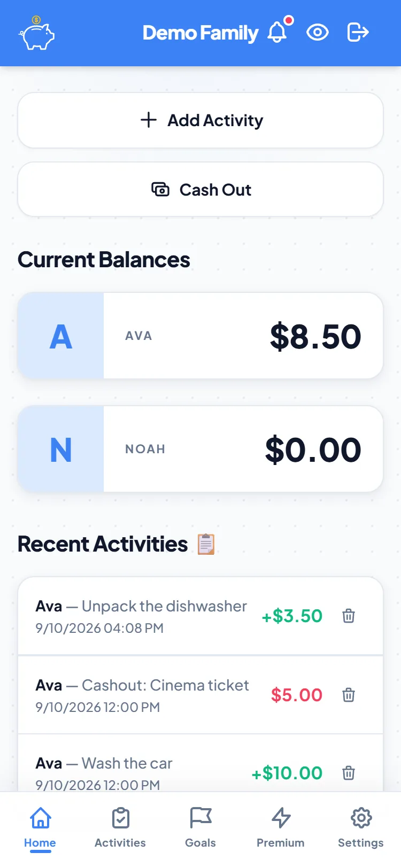Click the piggy bank logo

click(37, 33)
